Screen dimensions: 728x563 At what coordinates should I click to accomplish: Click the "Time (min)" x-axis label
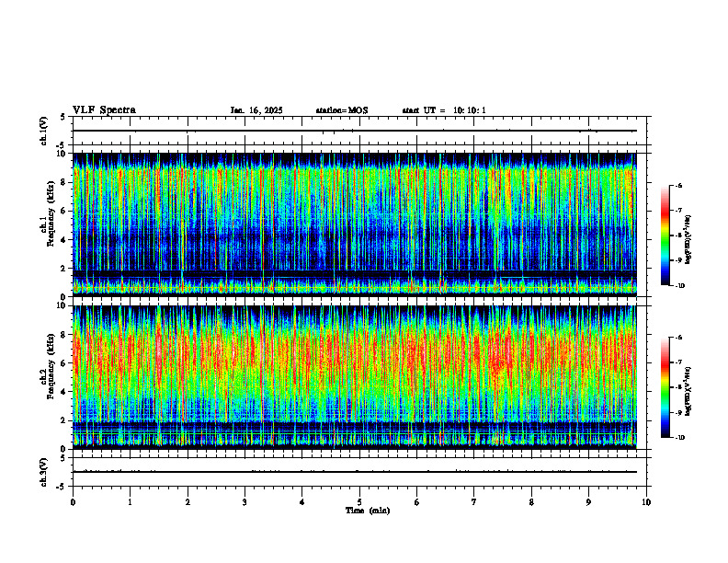[x=368, y=511]
